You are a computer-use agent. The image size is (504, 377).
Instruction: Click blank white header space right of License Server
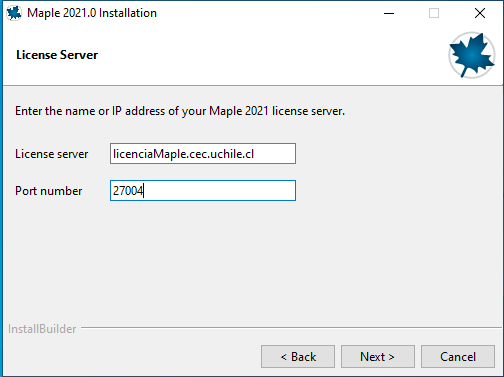click(x=267, y=55)
